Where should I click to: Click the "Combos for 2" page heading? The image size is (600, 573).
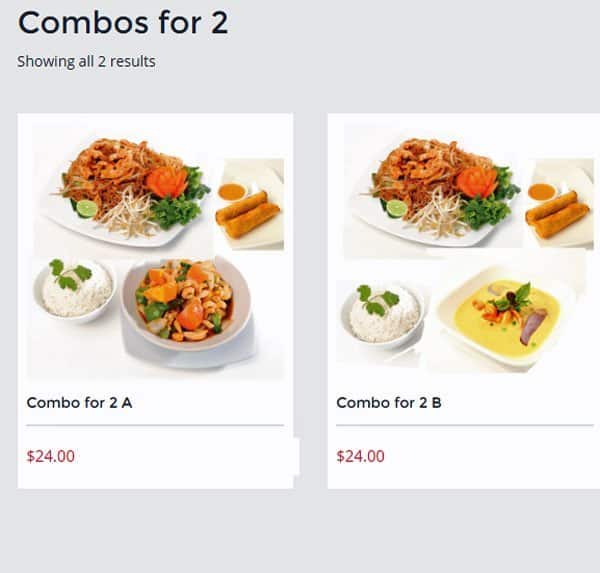point(123,22)
